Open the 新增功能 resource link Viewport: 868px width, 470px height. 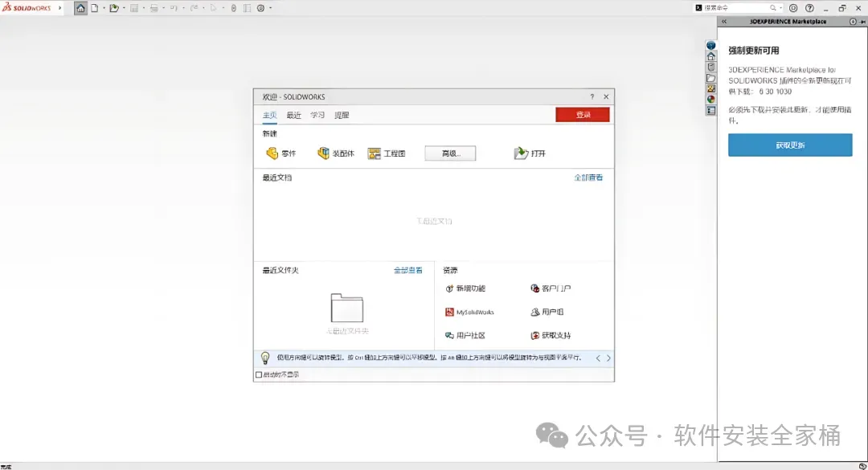[465, 288]
